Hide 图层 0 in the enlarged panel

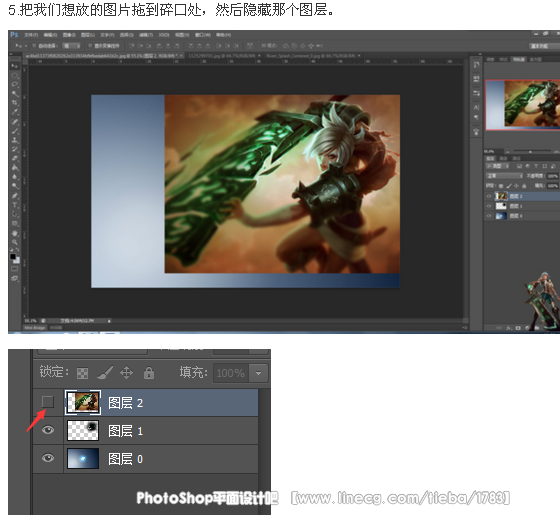click(x=48, y=458)
